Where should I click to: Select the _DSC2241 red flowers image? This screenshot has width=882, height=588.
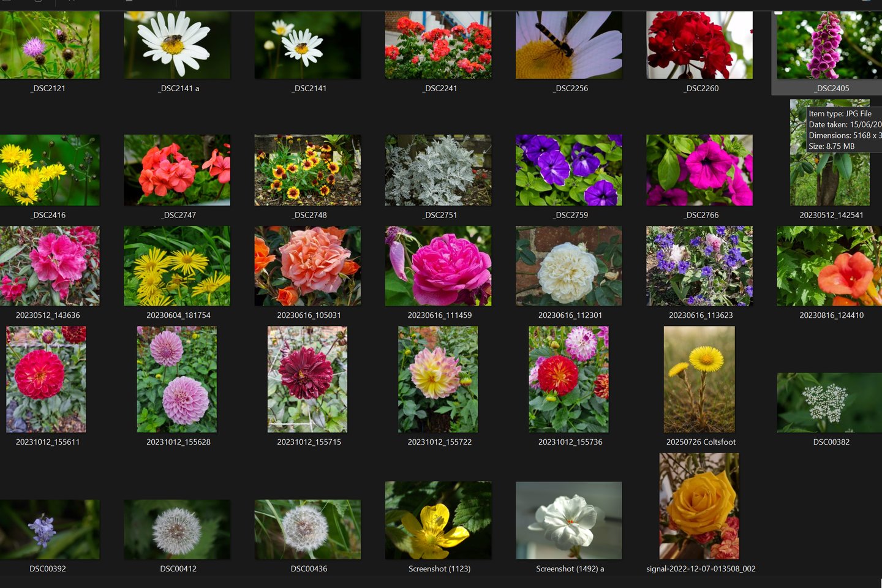point(438,45)
